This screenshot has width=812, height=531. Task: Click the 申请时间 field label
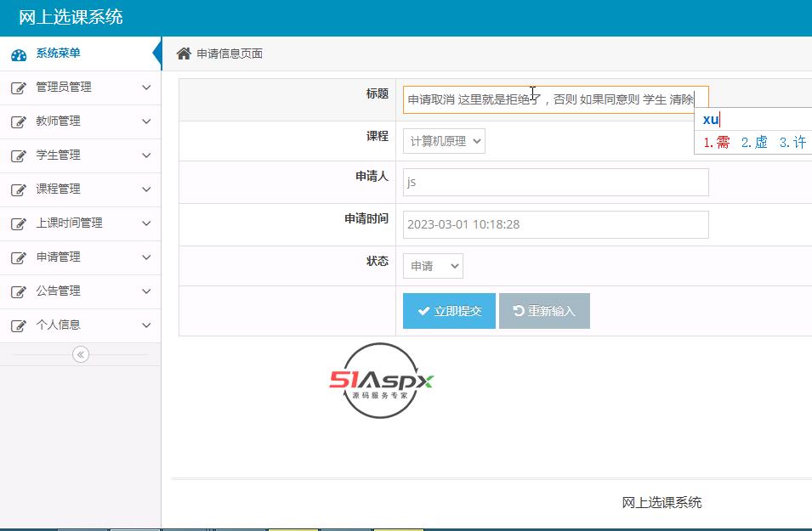(366, 219)
